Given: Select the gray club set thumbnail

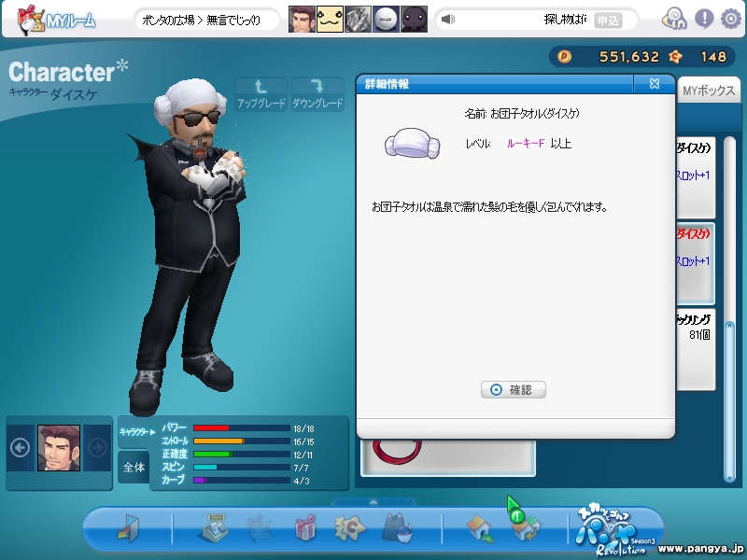Looking at the screenshot, I should pyautogui.click(x=358, y=20).
